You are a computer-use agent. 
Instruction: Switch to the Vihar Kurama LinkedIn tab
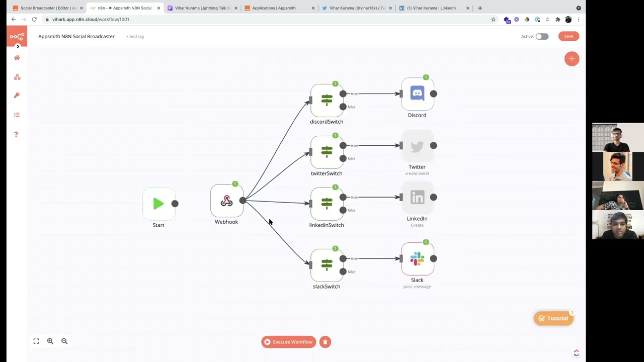point(433,8)
